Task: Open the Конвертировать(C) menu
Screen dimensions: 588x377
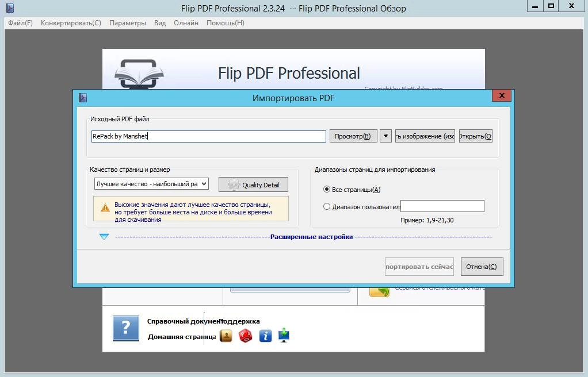Action: [x=71, y=23]
